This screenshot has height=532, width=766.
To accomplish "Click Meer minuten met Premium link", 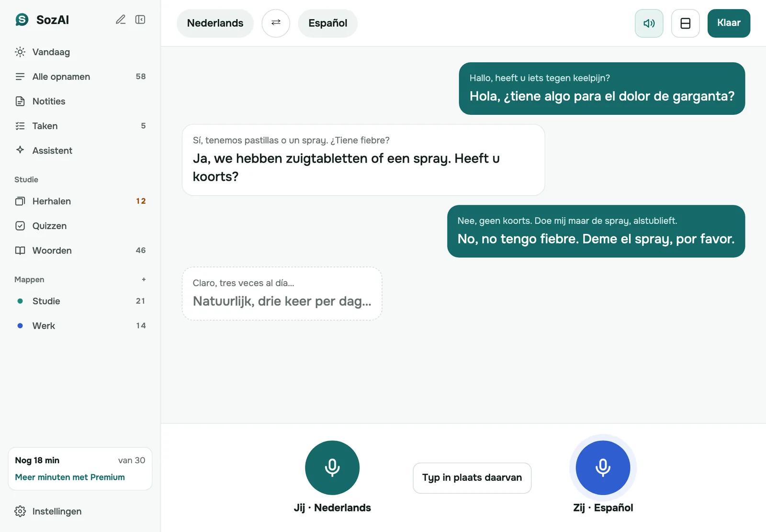I will tap(70, 477).
